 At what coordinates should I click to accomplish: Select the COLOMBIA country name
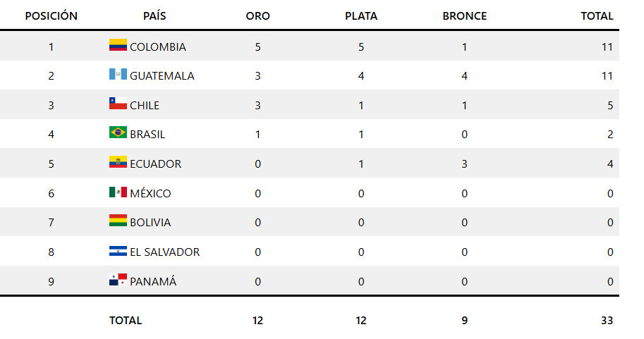click(158, 47)
